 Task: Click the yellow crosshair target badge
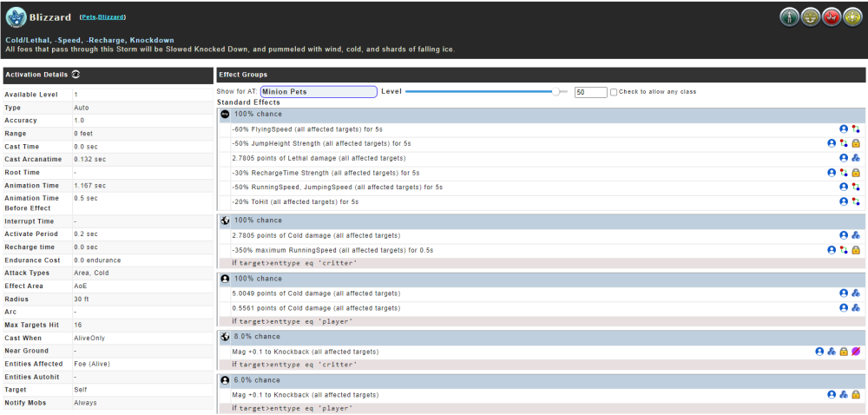point(852,17)
